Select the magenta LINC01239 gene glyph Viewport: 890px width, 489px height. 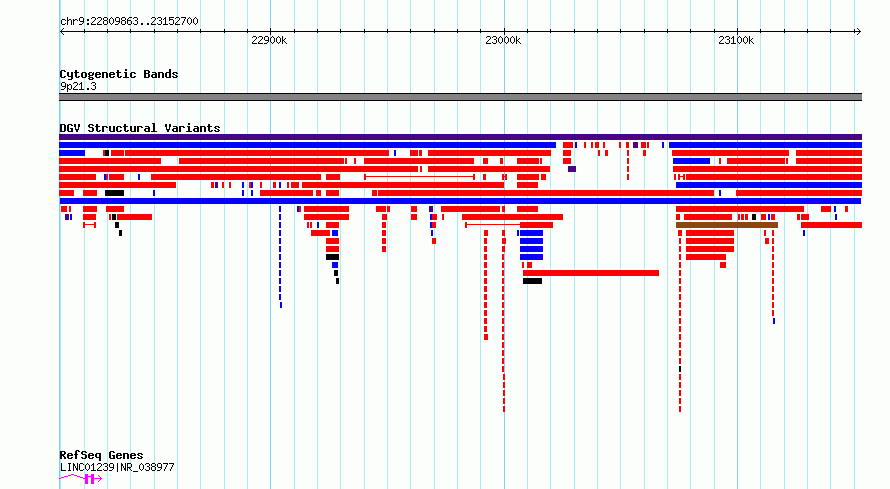click(x=81, y=479)
